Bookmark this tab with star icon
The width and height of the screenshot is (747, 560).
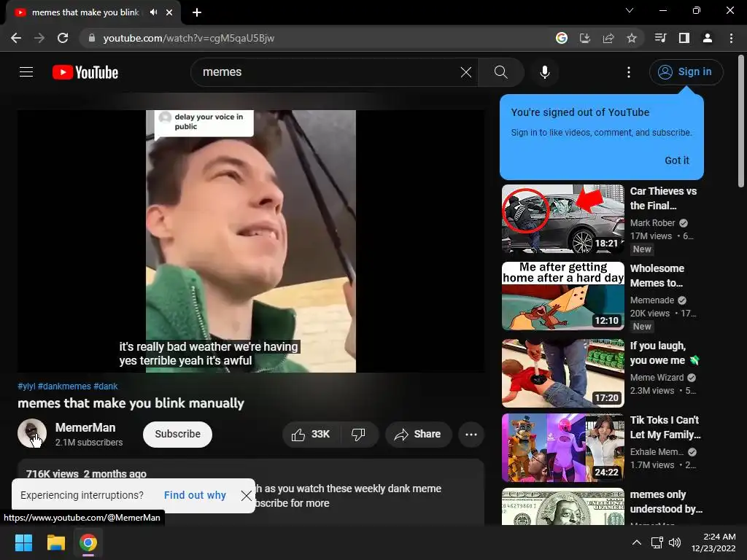[631, 38]
